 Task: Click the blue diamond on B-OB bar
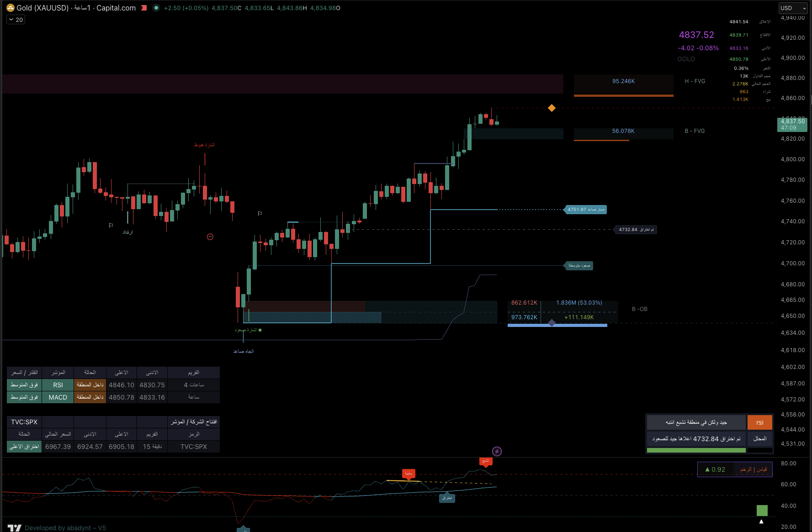[x=552, y=323]
